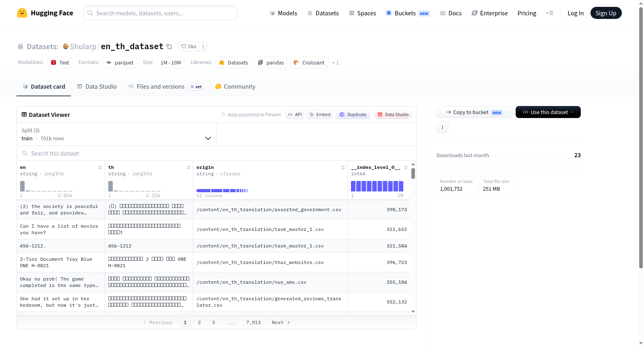Click the __index_level_0__ histogram bar chart

click(x=377, y=186)
